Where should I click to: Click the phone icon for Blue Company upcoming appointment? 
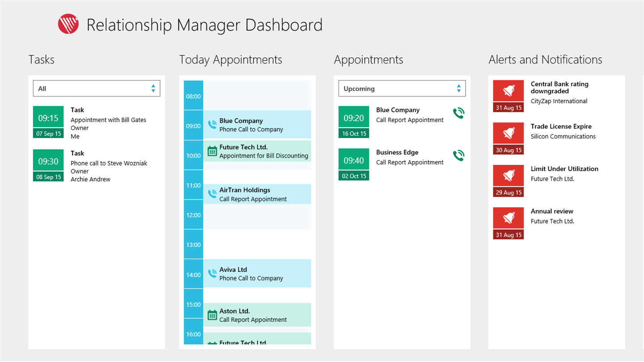click(458, 114)
